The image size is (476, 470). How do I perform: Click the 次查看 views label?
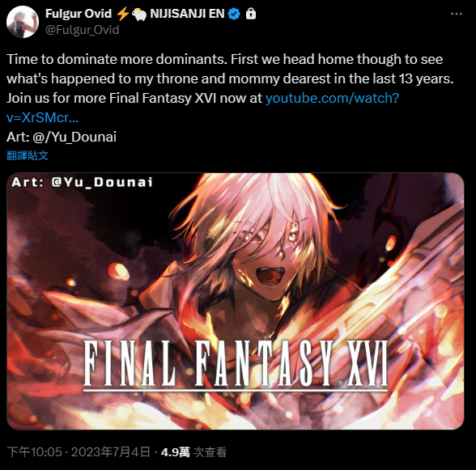(x=210, y=452)
